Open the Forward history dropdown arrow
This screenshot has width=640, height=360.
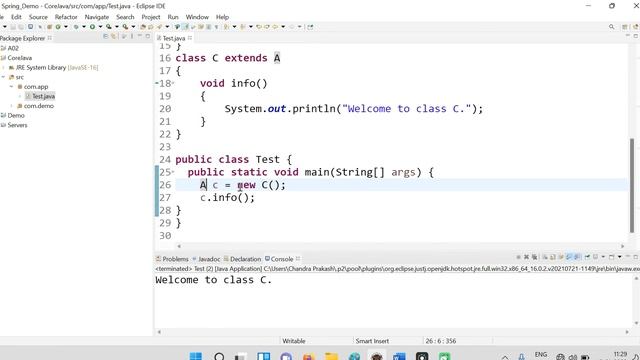click(x=299, y=27)
